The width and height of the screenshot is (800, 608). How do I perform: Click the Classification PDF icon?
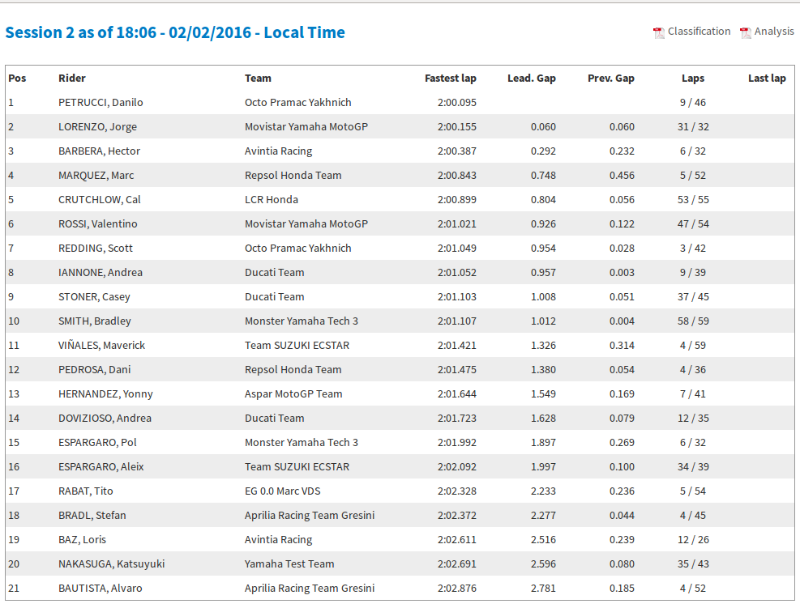(658, 33)
